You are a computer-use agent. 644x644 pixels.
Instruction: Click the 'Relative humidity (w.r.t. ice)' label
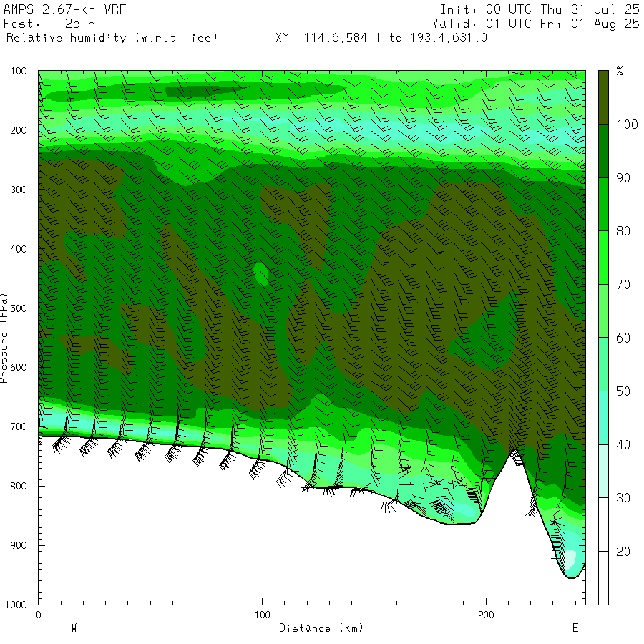point(112,38)
